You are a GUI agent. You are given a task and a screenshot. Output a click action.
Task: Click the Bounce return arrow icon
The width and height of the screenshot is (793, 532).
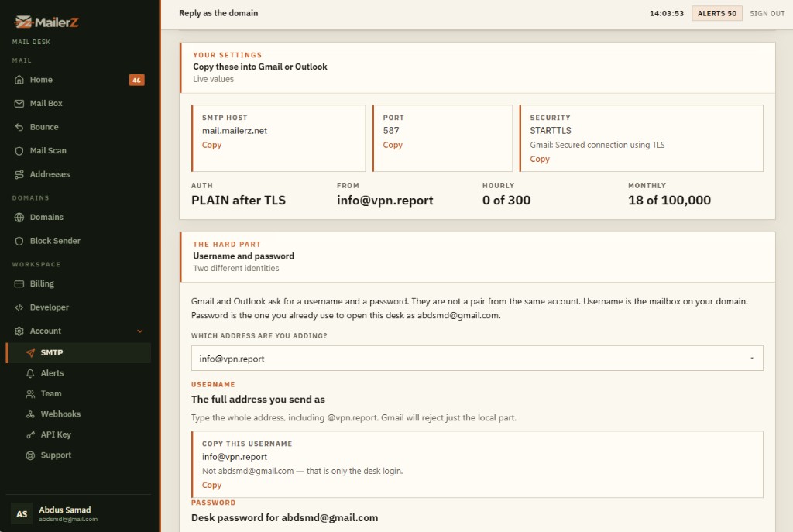[x=19, y=128]
